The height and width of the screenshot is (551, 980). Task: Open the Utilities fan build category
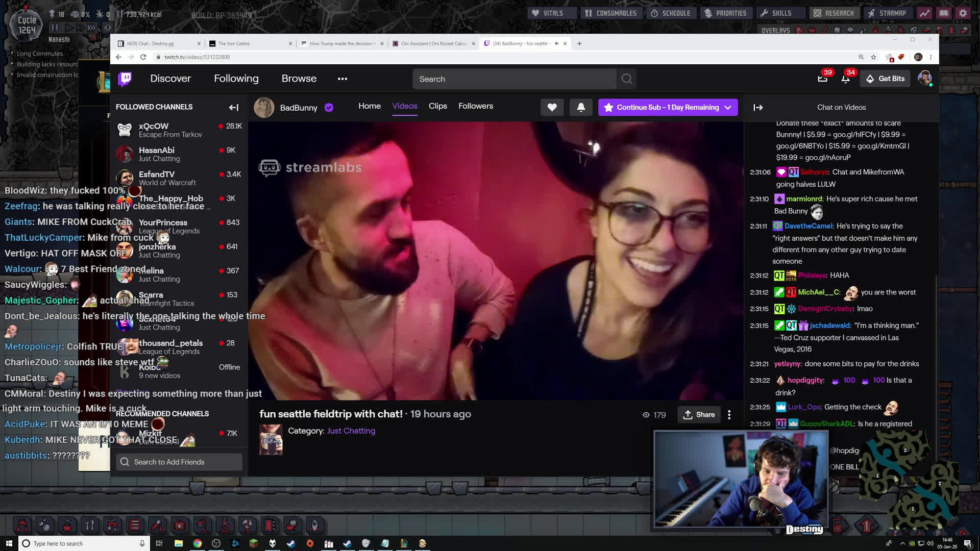247,525
